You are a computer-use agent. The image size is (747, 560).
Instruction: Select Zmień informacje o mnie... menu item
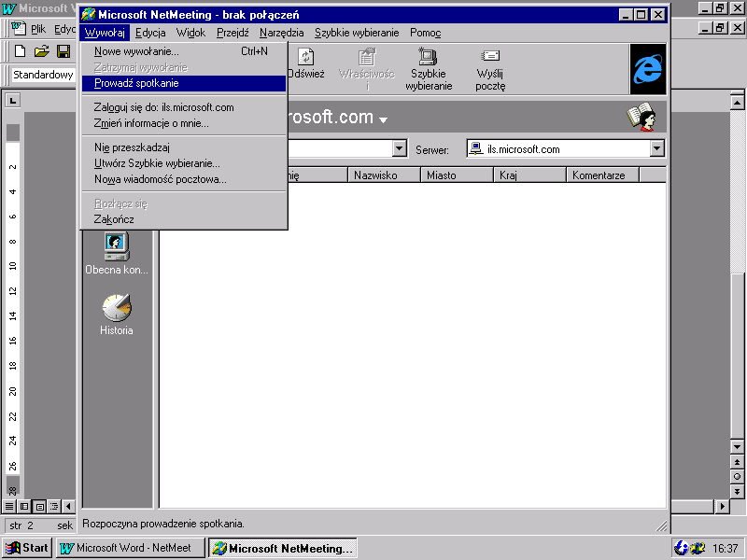(184, 124)
